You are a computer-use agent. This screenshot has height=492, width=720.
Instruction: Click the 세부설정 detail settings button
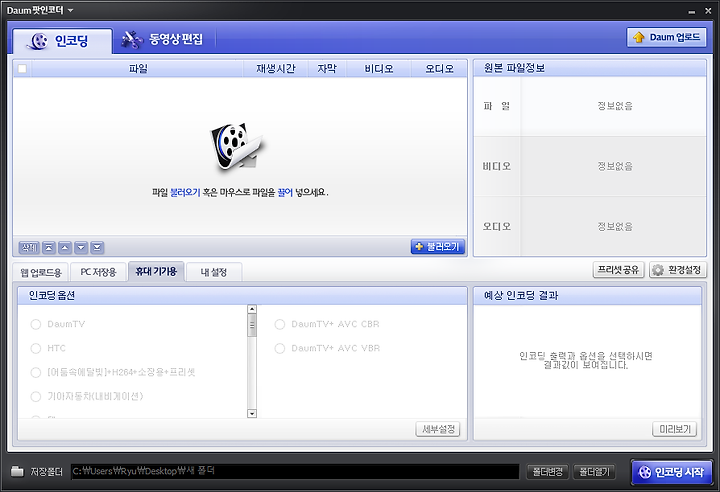click(438, 429)
